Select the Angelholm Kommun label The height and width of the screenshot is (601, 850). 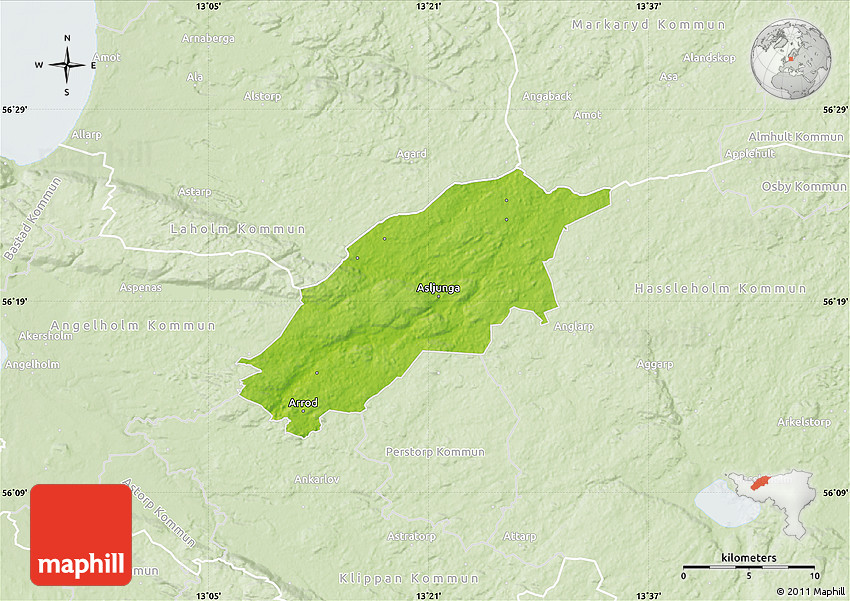[133, 325]
